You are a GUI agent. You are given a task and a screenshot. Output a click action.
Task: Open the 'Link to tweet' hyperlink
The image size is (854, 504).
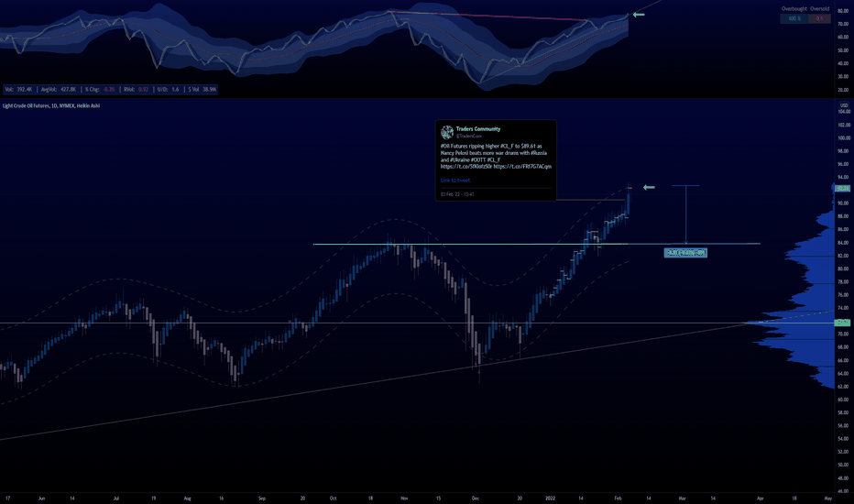pos(455,181)
